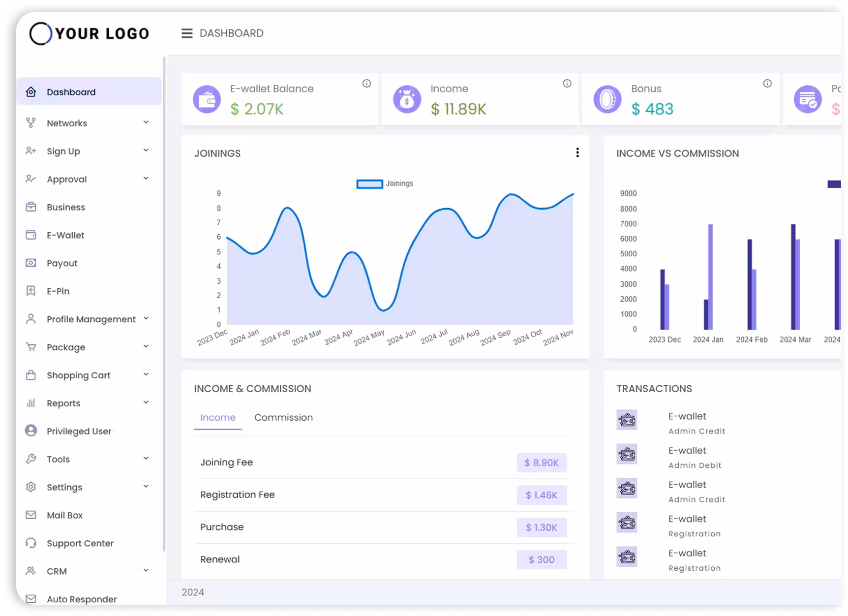This screenshot has height=616, width=848.
Task: Click the Support Center headset icon
Action: coord(31,543)
